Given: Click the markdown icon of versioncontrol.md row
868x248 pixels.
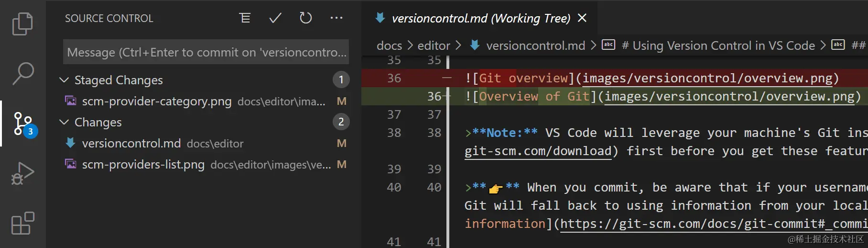Looking at the screenshot, I should [70, 143].
